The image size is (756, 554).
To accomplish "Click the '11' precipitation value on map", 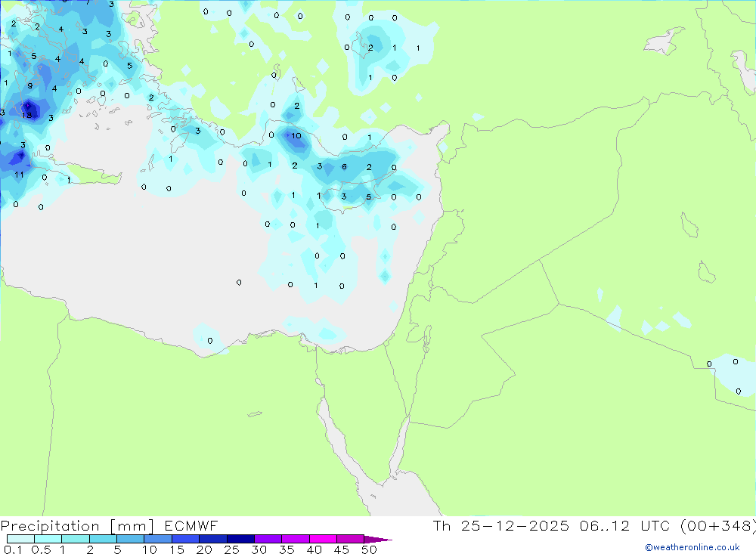I will [x=19, y=175].
